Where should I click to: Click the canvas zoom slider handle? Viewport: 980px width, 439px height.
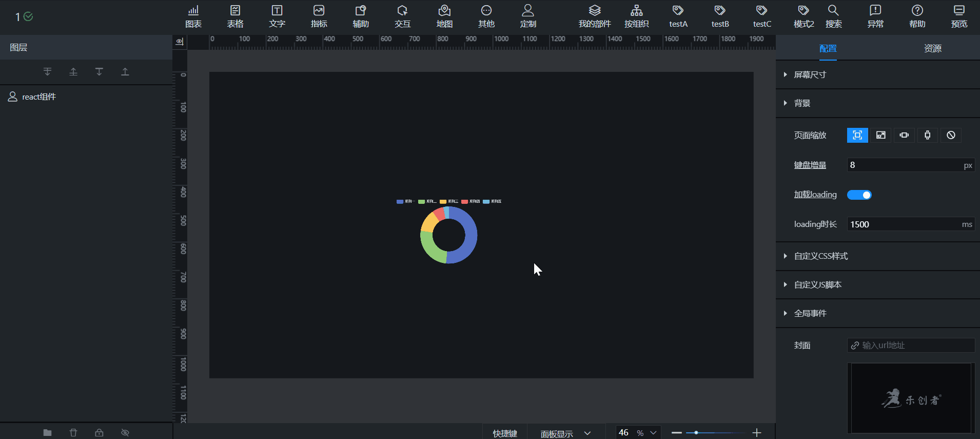click(696, 433)
